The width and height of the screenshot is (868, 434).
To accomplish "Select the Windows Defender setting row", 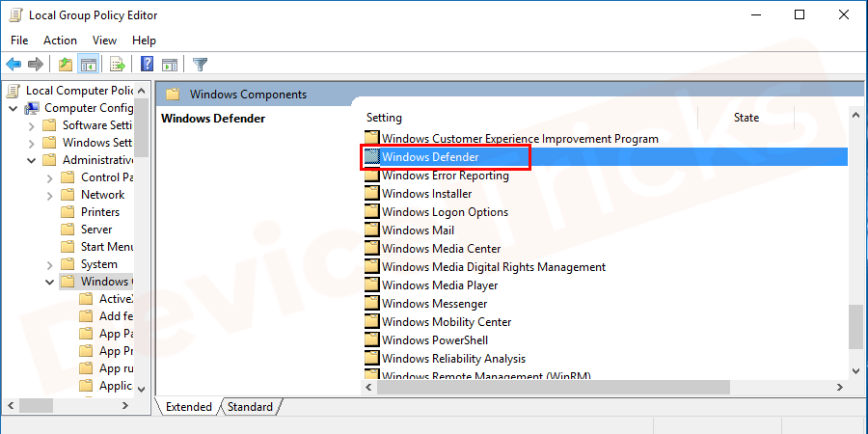I will click(x=605, y=157).
